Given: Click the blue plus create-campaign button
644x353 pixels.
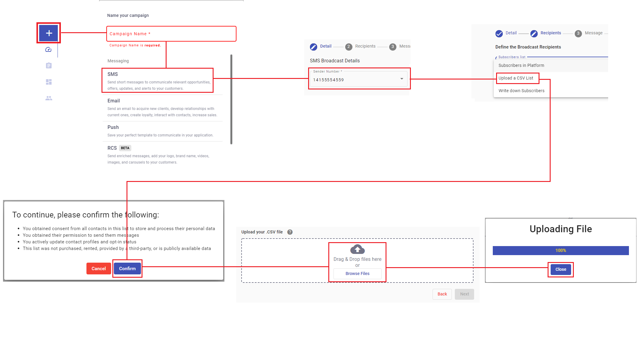Looking at the screenshot, I should pos(49,33).
